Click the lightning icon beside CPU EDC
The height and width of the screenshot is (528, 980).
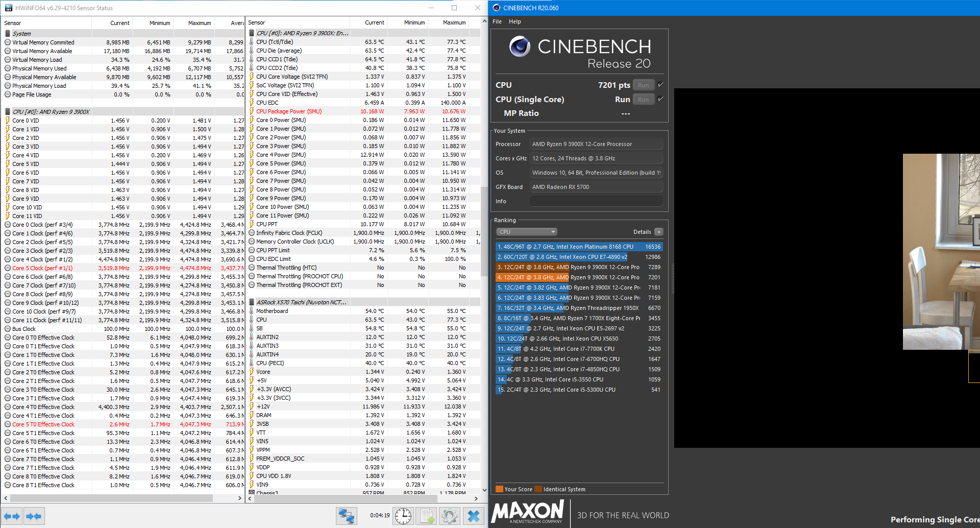252,103
